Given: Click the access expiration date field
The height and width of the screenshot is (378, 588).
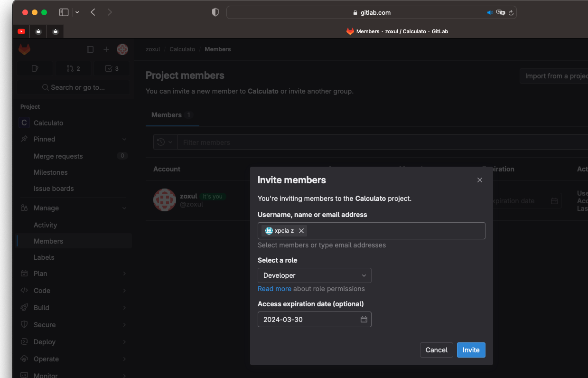Looking at the screenshot, I should coord(308,320).
